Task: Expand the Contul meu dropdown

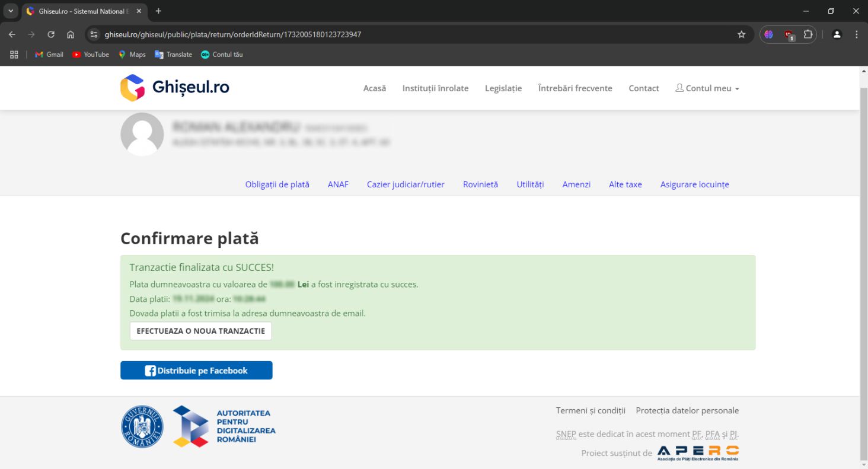Action: pyautogui.click(x=707, y=88)
